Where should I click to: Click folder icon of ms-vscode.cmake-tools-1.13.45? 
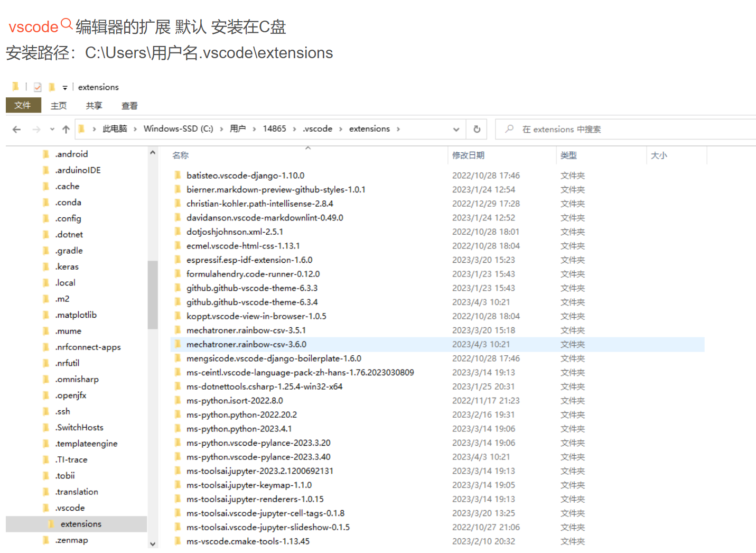click(x=178, y=541)
